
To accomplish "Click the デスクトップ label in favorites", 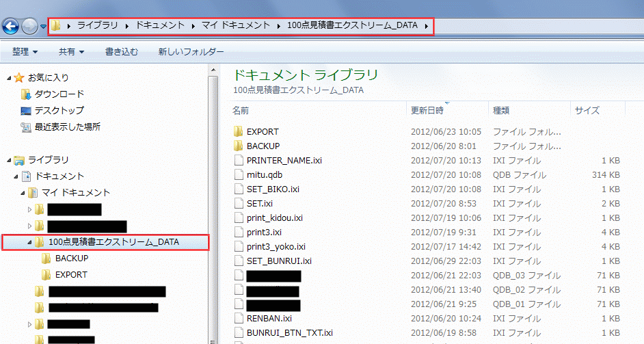I will [59, 111].
